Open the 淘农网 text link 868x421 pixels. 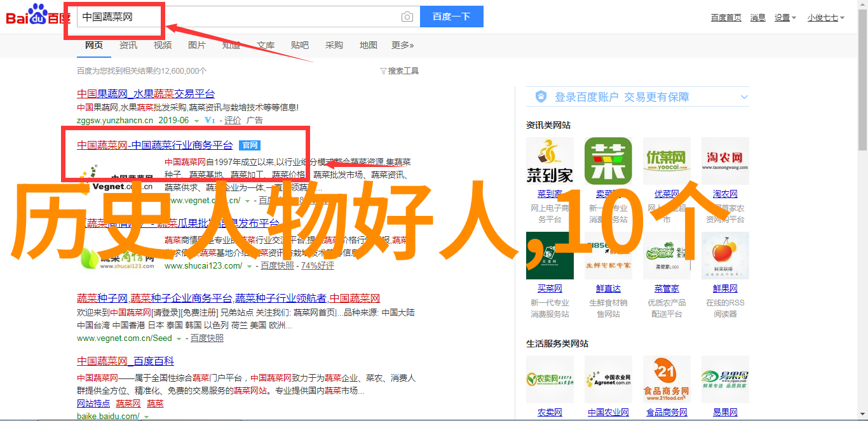(725, 194)
